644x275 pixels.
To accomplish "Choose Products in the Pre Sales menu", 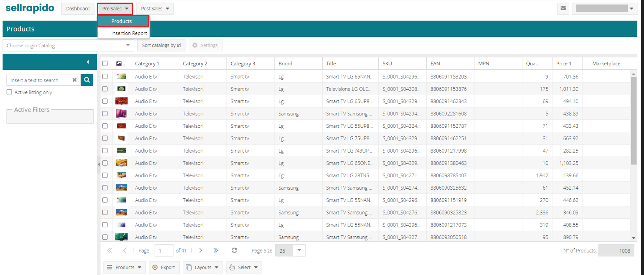I will click(x=123, y=21).
